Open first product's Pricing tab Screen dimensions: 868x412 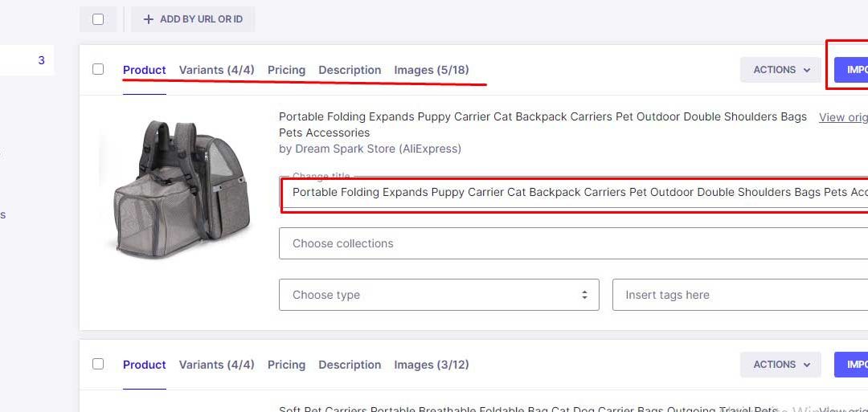pyautogui.click(x=286, y=70)
